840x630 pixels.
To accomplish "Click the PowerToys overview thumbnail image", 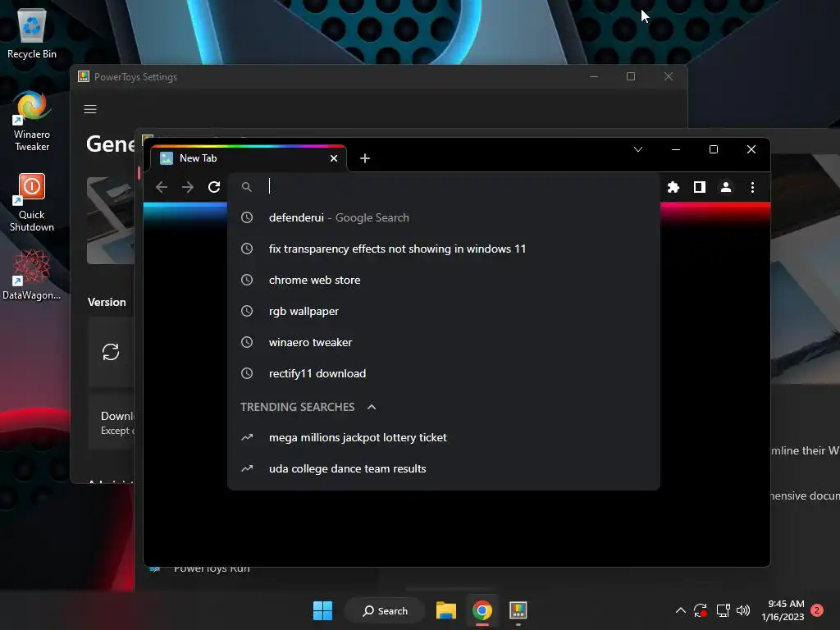I will [111, 220].
